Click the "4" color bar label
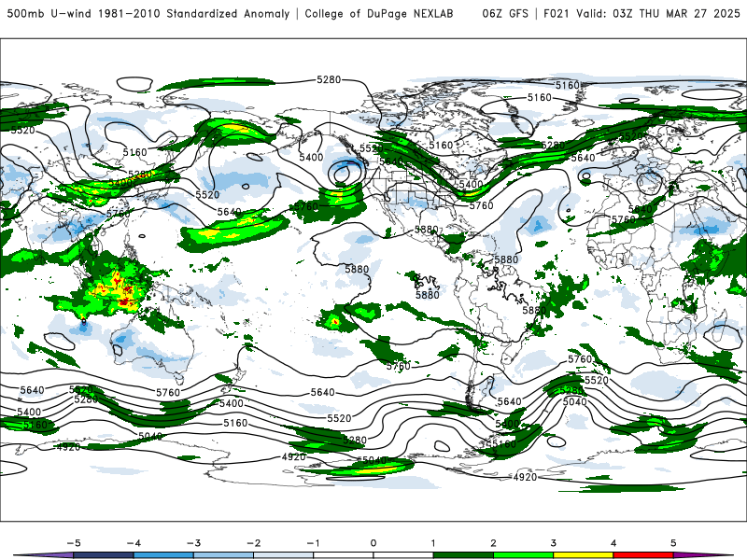This screenshot has height=560, width=747. (x=613, y=543)
